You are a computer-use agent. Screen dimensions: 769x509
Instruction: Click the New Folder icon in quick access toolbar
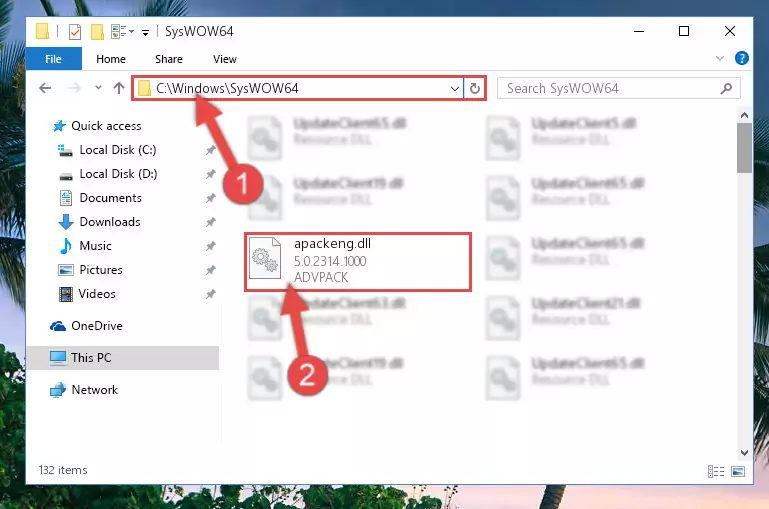pos(97,32)
